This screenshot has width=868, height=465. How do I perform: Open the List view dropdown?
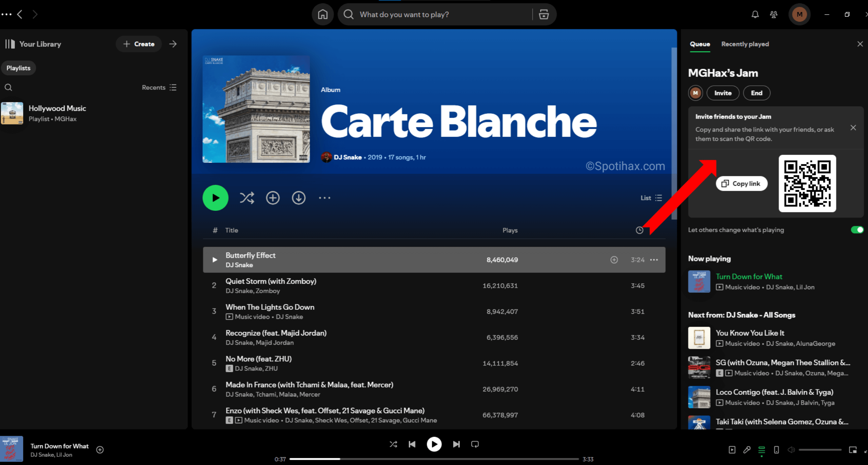pos(651,198)
